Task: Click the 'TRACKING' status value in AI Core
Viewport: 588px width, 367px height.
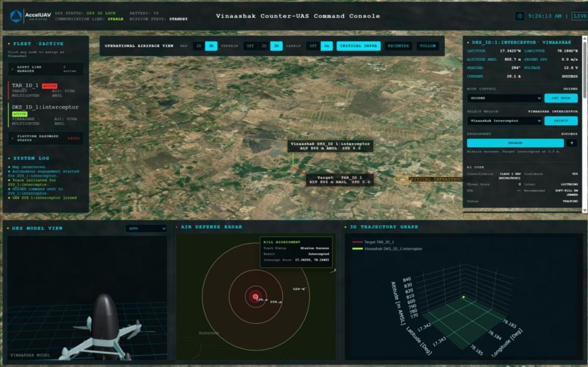Action: click(x=570, y=201)
